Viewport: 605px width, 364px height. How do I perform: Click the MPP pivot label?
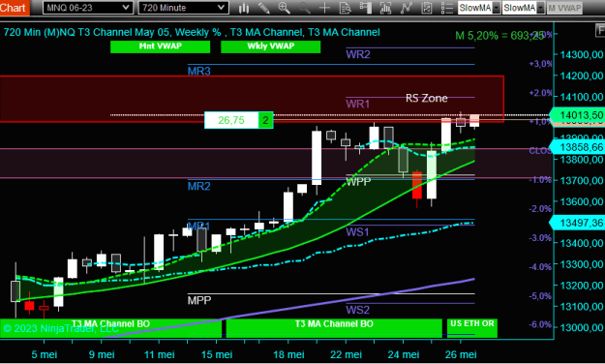click(199, 300)
